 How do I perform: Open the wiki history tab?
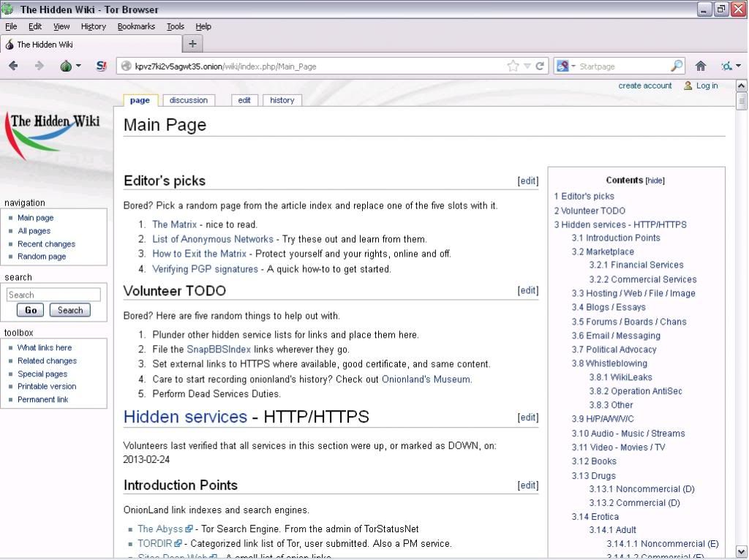282,100
